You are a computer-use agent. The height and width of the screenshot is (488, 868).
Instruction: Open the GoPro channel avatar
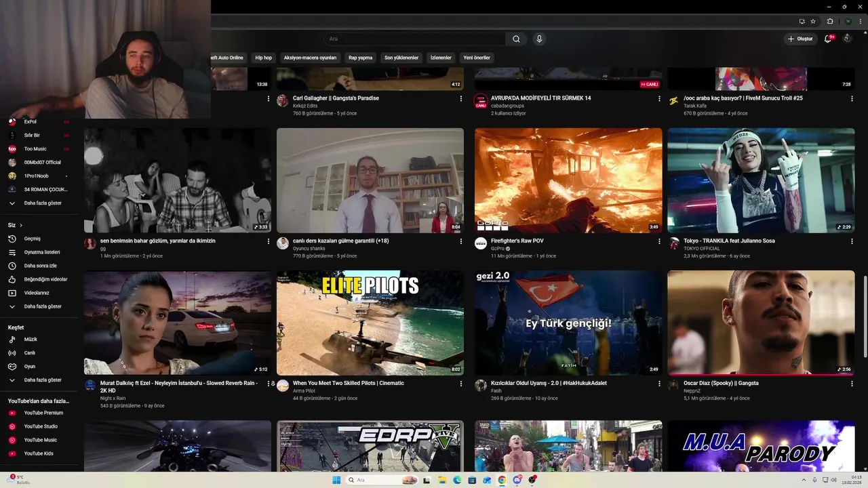click(481, 243)
